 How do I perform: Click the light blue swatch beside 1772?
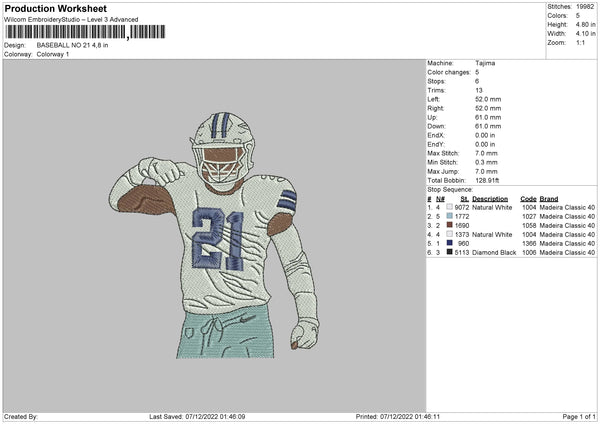pos(449,216)
